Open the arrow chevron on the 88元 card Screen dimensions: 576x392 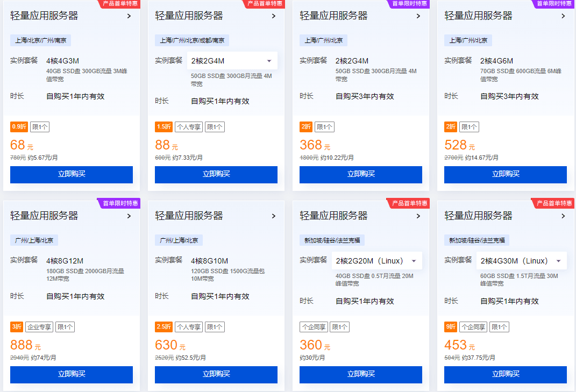pos(274,16)
